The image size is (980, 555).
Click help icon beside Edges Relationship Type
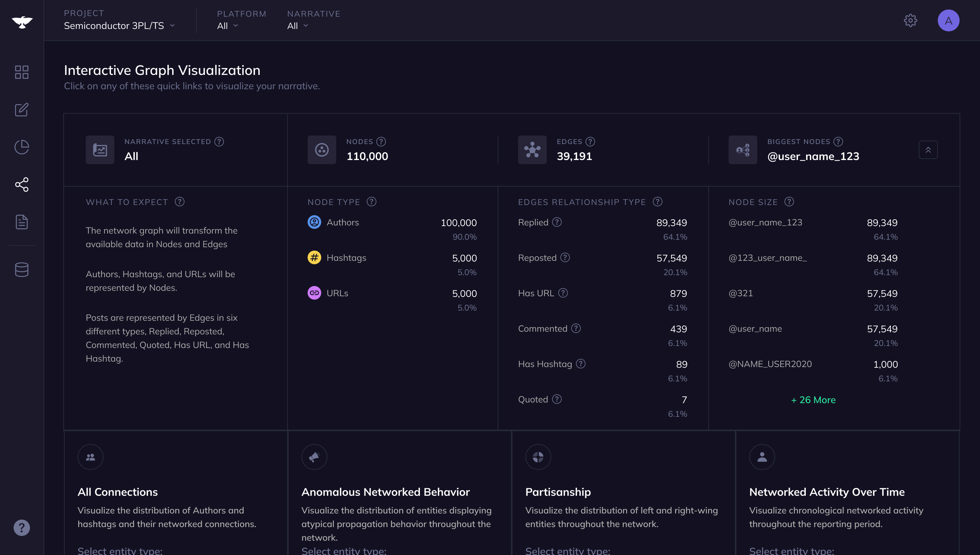pos(657,202)
